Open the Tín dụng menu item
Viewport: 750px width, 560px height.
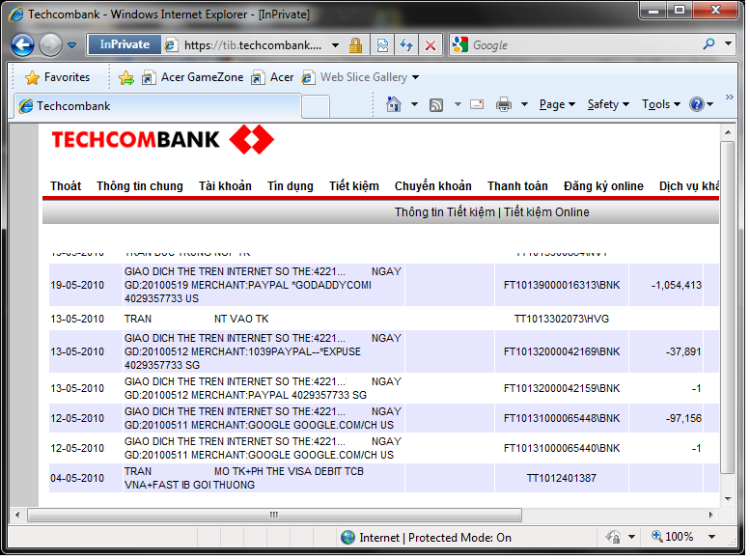(x=291, y=185)
